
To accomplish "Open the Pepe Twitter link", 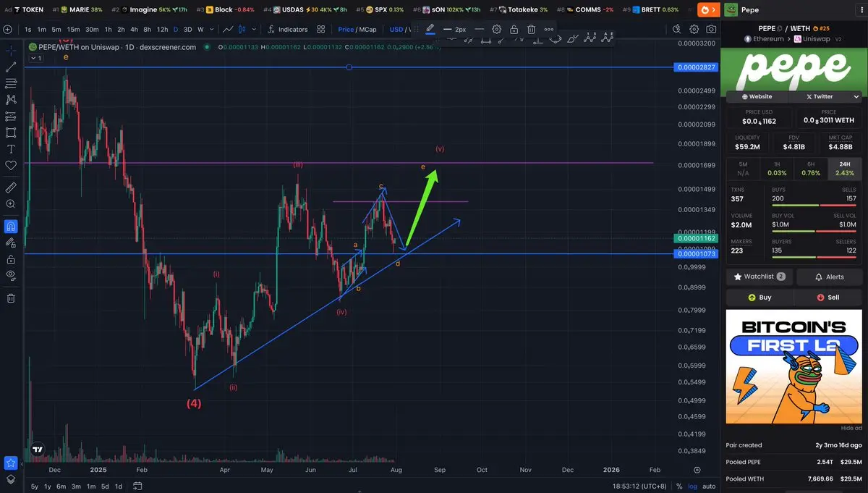I will [x=820, y=96].
